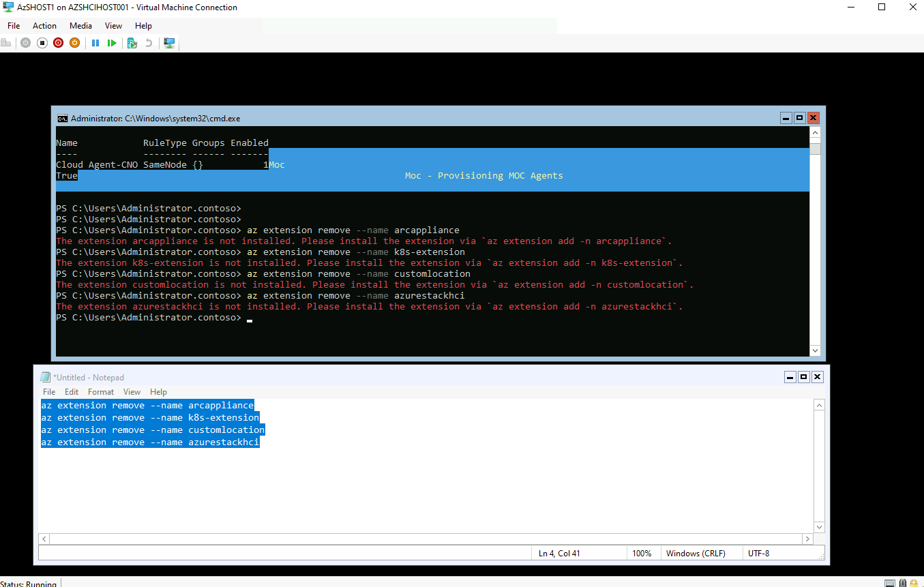Viewport: 924px width, 587px height.
Task: Open Notepad's File menu
Action: tap(49, 392)
